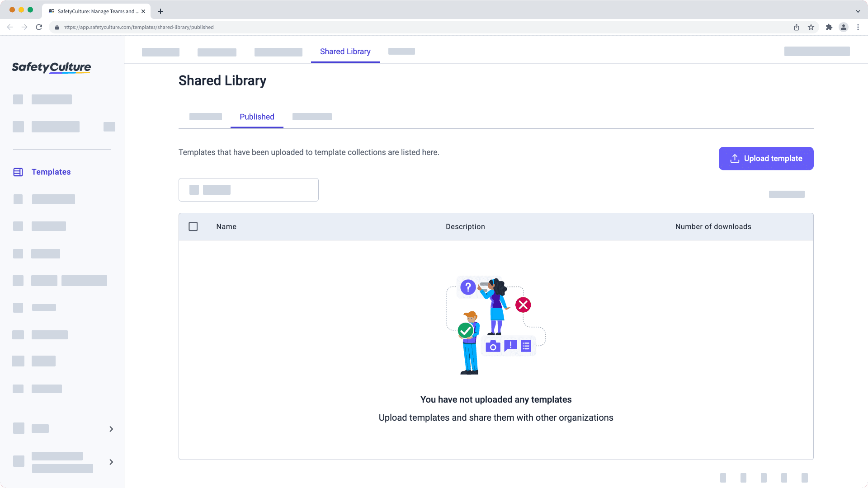The image size is (868, 488).
Task: Navigate back using the back arrow
Action: [x=10, y=27]
